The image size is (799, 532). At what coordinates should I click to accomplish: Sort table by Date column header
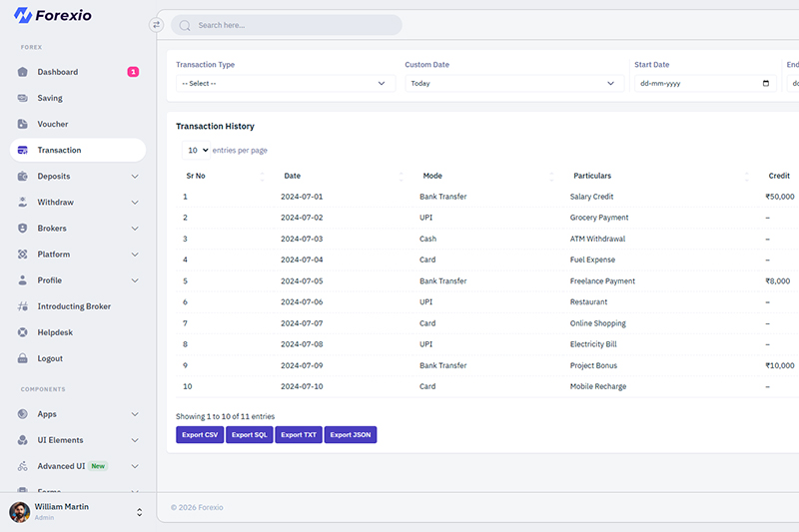pos(293,176)
